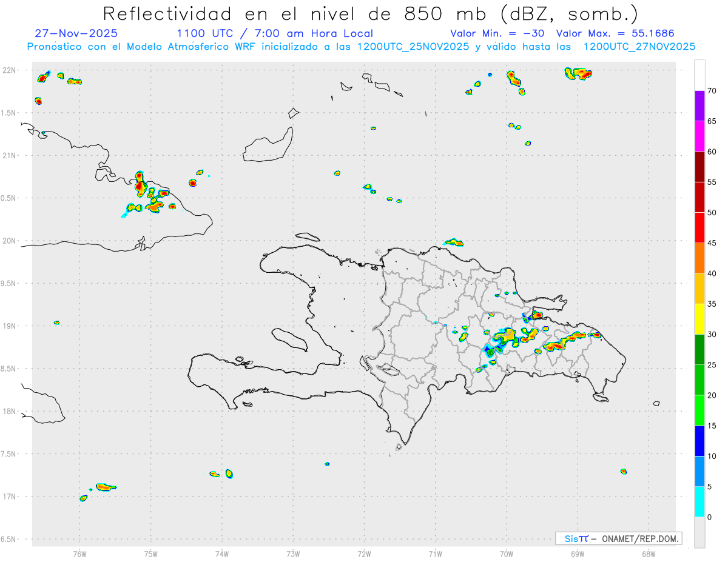The height and width of the screenshot is (562, 728).
Task: Click the '72W' longitude label
Action: pyautogui.click(x=364, y=554)
